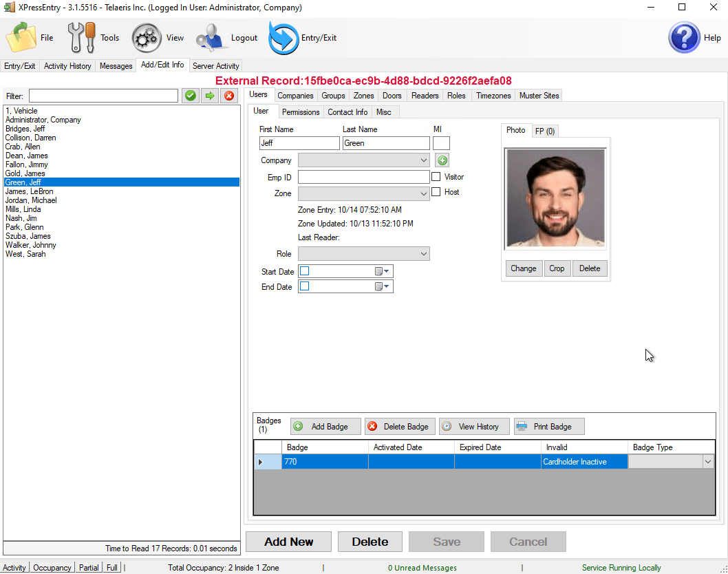Click green plus icon next to Company
This screenshot has height=574, width=728.
pyautogui.click(x=442, y=160)
